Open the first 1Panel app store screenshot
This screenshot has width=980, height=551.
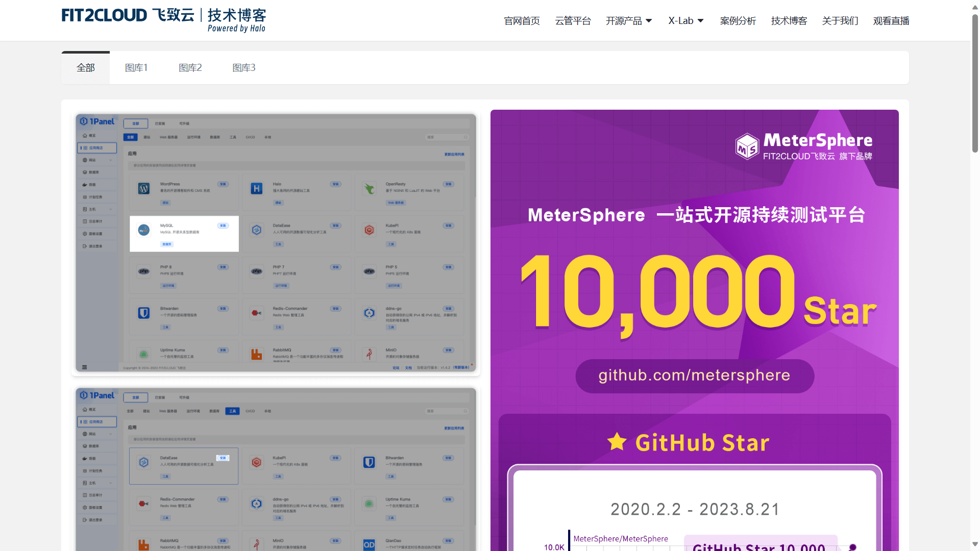click(276, 243)
